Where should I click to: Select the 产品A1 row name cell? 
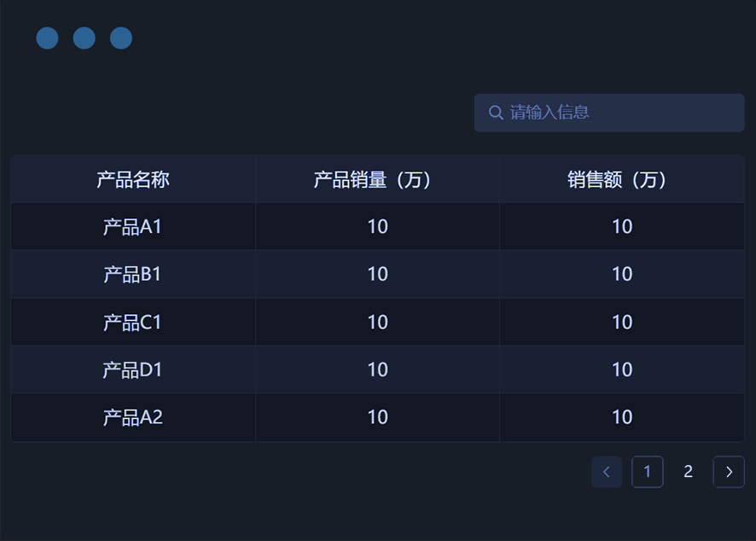tap(133, 227)
